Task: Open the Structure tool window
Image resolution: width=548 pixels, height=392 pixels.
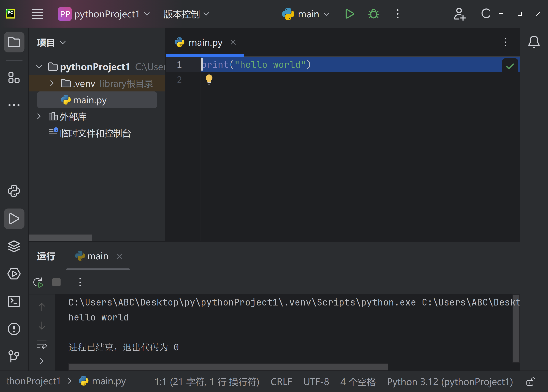Action: 14,77
